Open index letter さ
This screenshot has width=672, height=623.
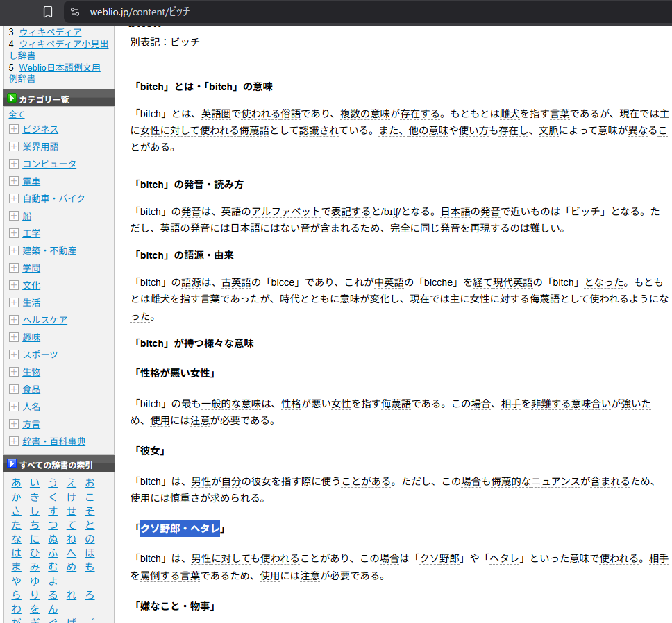pos(16,511)
